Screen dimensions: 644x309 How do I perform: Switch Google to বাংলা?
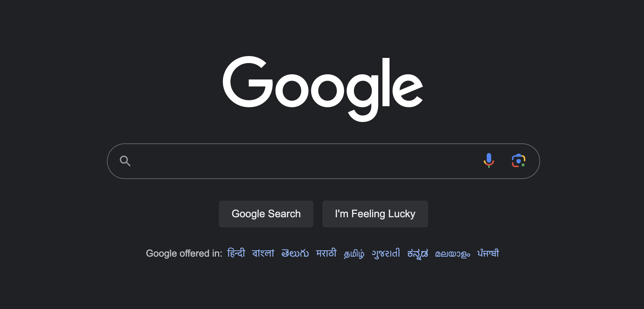263,253
